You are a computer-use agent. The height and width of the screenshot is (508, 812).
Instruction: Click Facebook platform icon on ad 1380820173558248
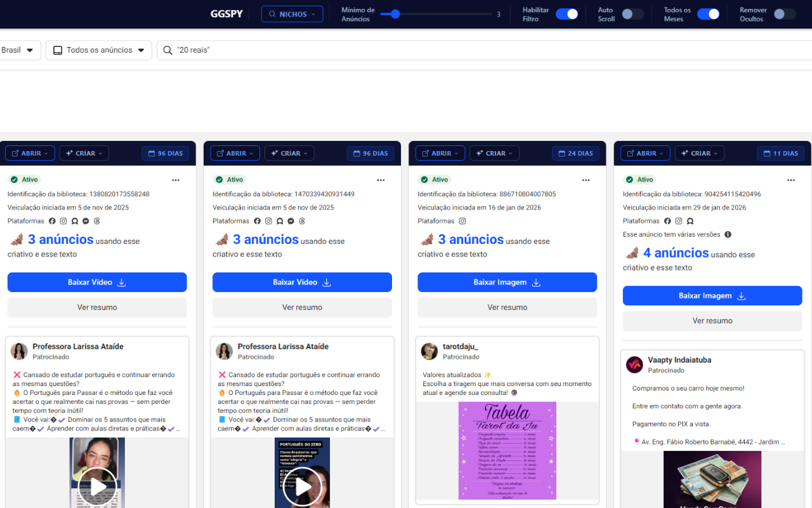(52, 221)
